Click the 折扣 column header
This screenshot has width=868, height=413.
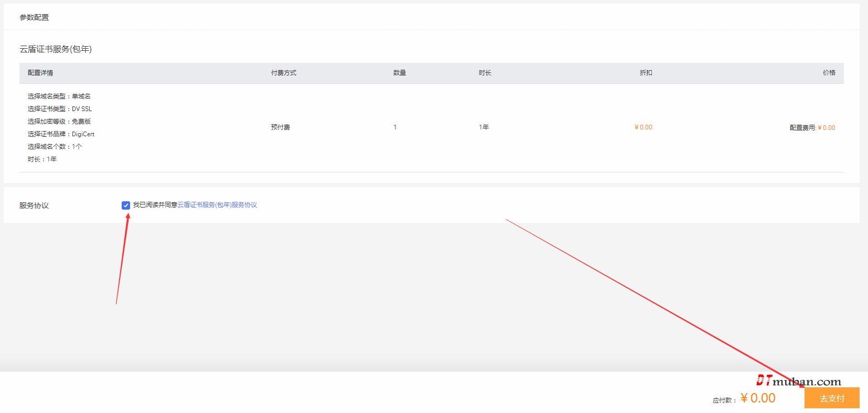[646, 73]
